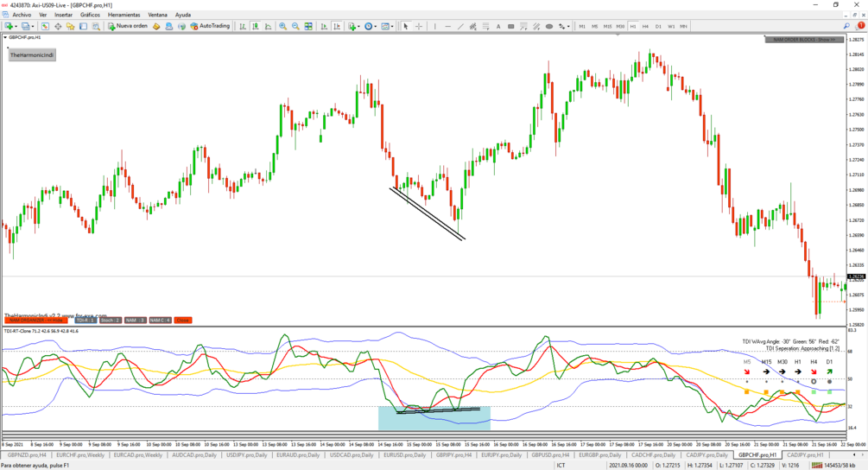The image size is (868, 470).
Task: Switch to the CADJPY.pro,H1 chart tab
Action: [805, 455]
